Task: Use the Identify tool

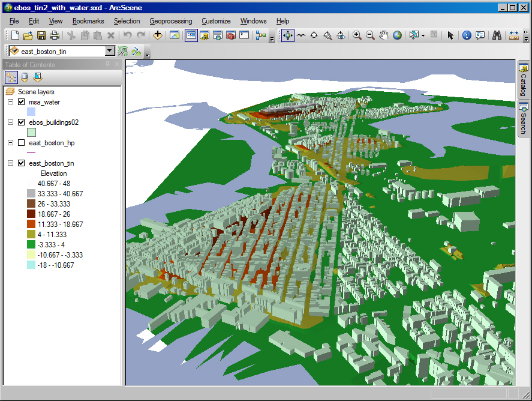Action: [x=467, y=35]
